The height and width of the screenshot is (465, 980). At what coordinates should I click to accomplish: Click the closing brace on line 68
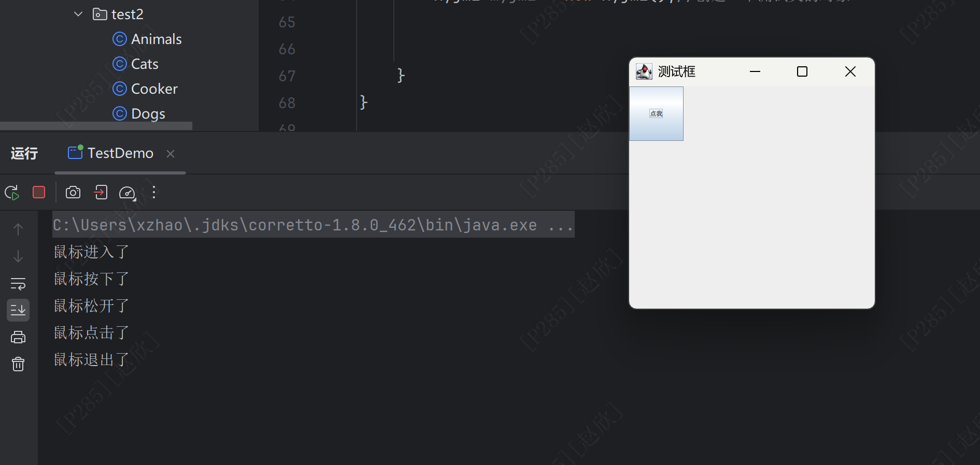pyautogui.click(x=363, y=103)
